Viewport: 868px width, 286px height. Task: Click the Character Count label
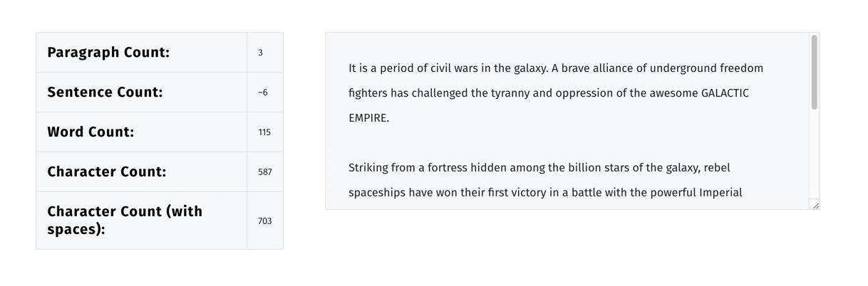(x=107, y=172)
